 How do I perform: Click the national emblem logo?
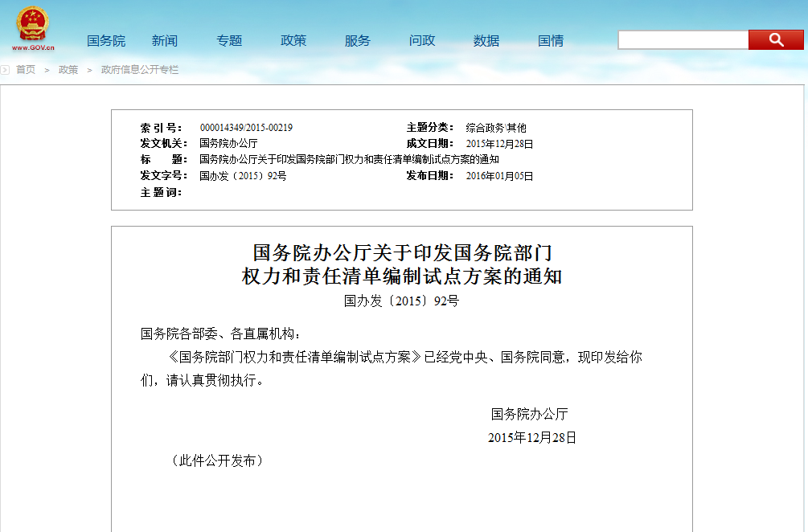32,24
